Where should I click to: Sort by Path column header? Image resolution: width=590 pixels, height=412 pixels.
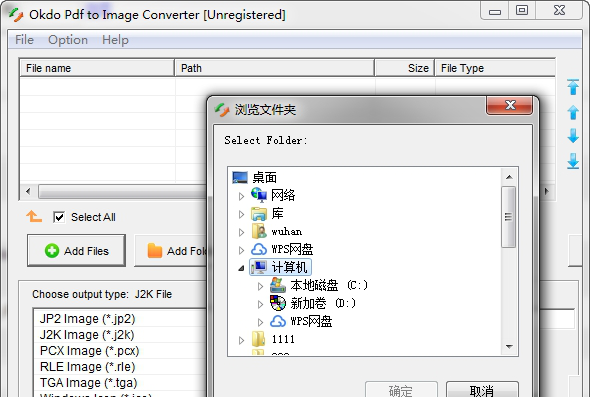(274, 68)
